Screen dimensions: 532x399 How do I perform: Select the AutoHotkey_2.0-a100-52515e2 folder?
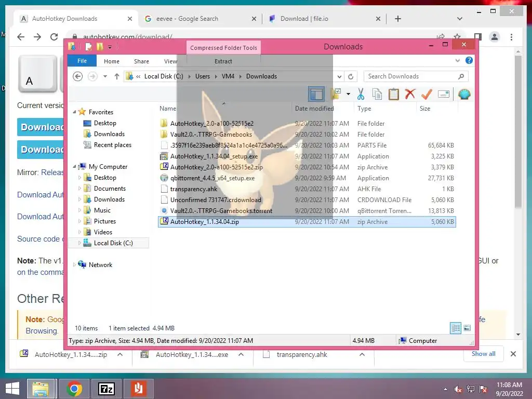click(x=307, y=124)
